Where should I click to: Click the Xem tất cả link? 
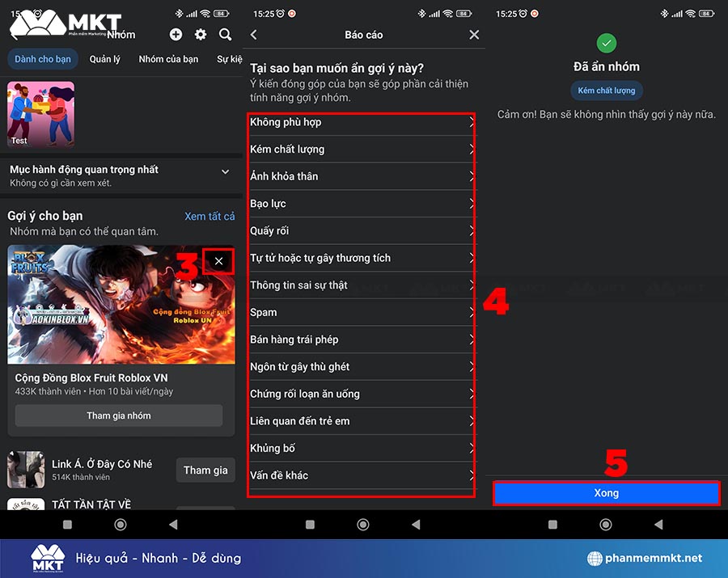(x=210, y=216)
